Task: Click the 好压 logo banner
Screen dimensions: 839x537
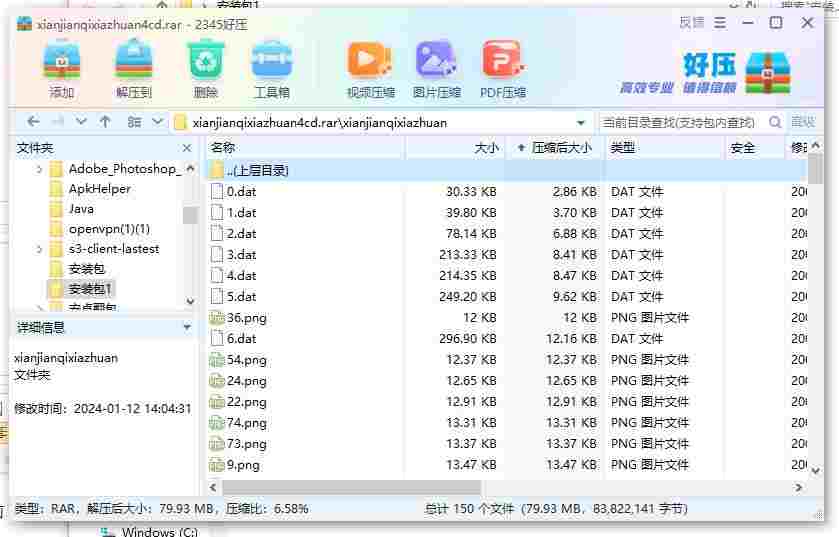Action: [705, 73]
